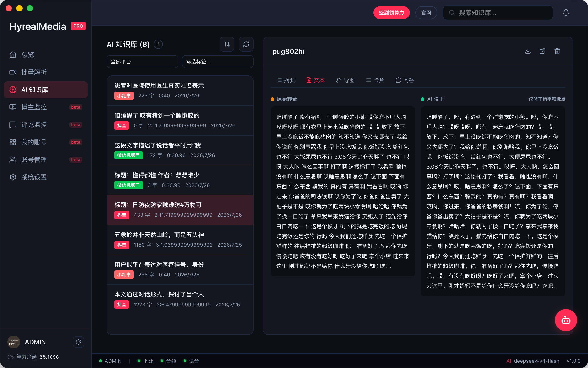Select AI 知识库 in the sidebar
588x368 pixels.
click(46, 90)
